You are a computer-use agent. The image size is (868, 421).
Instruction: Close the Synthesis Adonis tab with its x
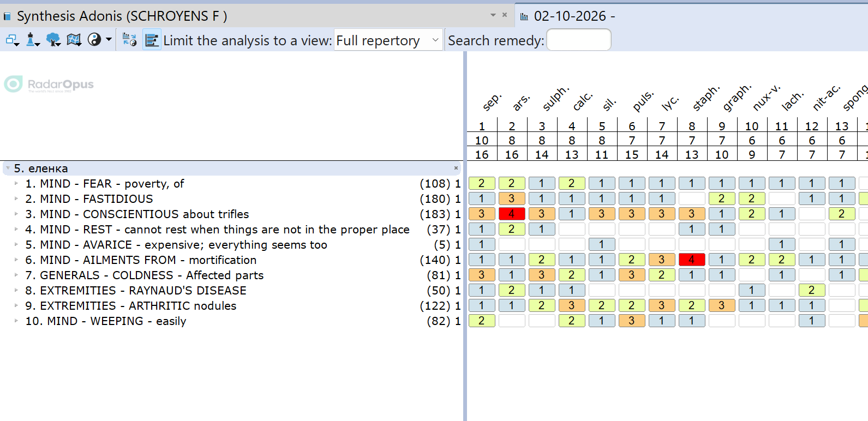click(505, 15)
